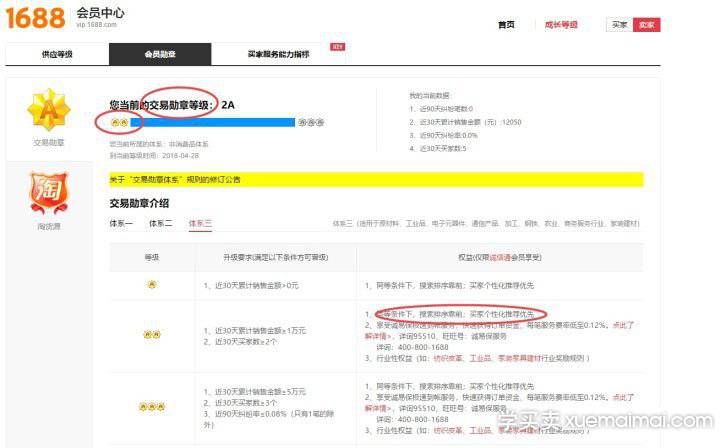Select the 体系三 tab

point(200,224)
